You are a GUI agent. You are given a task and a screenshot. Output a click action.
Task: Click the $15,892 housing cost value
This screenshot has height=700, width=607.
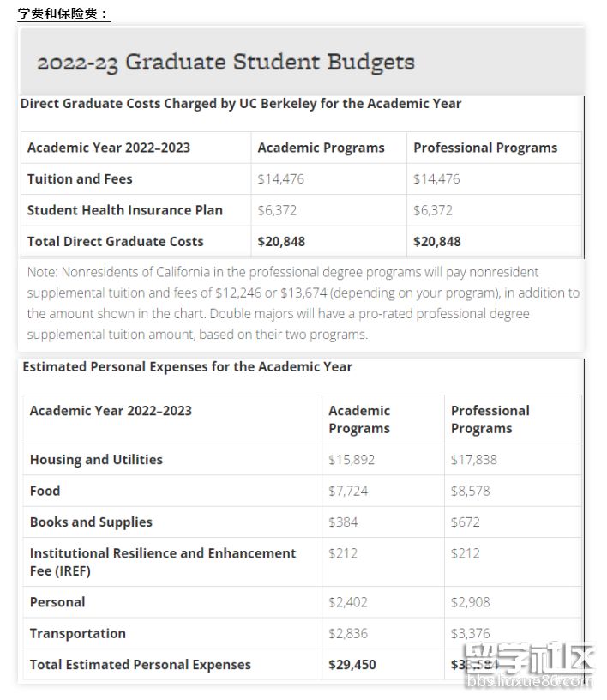click(352, 460)
